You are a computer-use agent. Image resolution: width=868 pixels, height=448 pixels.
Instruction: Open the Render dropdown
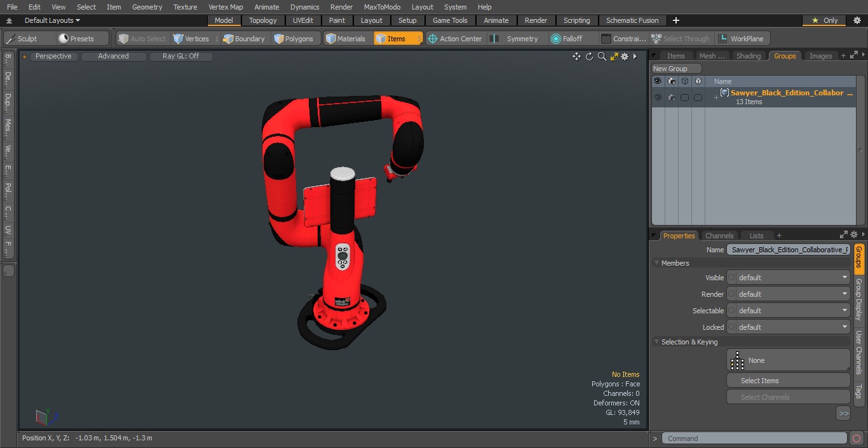[x=793, y=294]
